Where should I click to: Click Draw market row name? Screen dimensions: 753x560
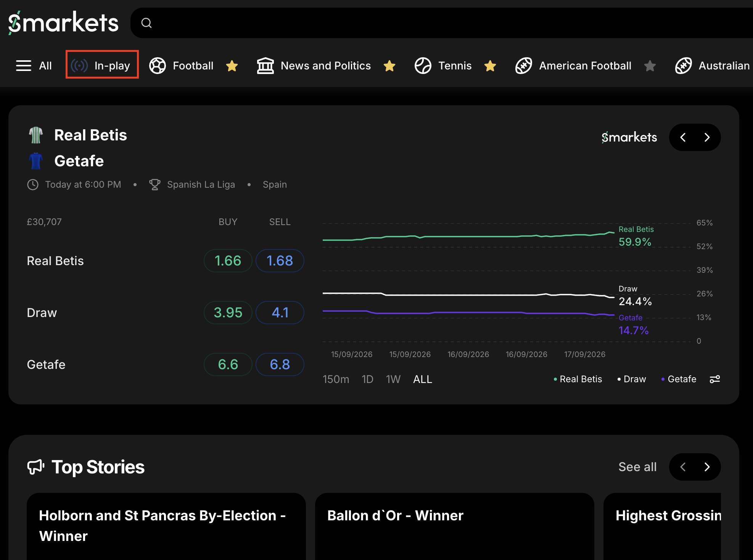click(42, 313)
